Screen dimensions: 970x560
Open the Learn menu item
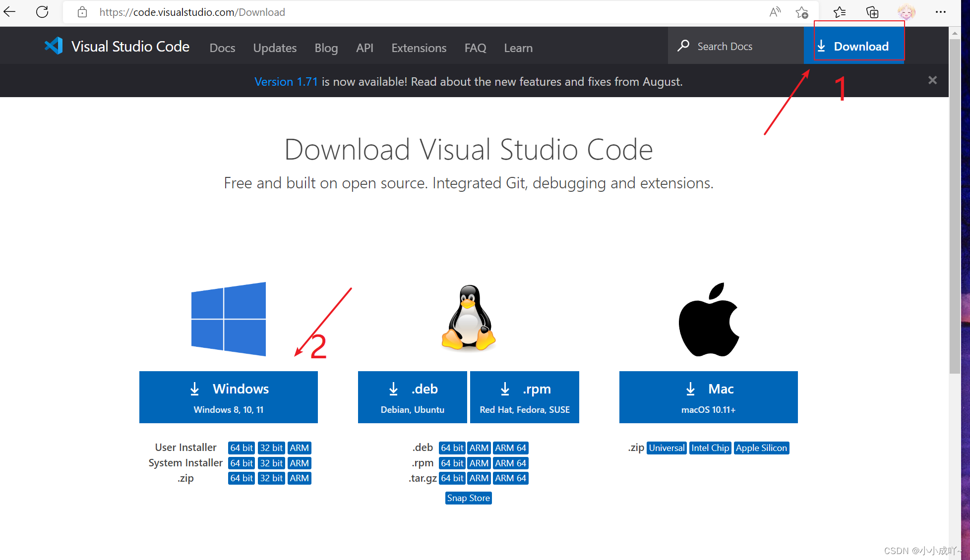pos(518,48)
